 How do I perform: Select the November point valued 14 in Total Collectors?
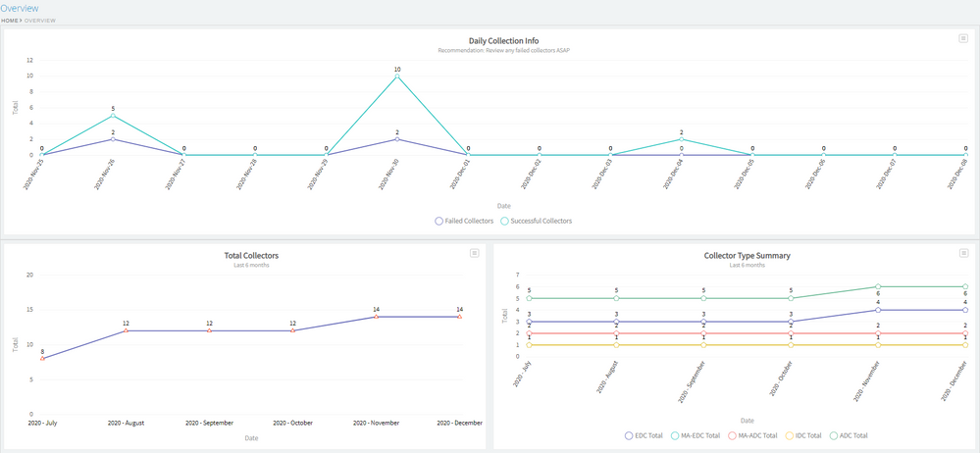point(376,317)
